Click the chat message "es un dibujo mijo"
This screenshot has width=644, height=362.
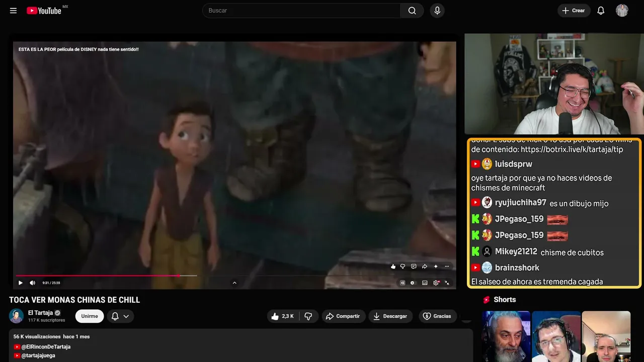(579, 204)
